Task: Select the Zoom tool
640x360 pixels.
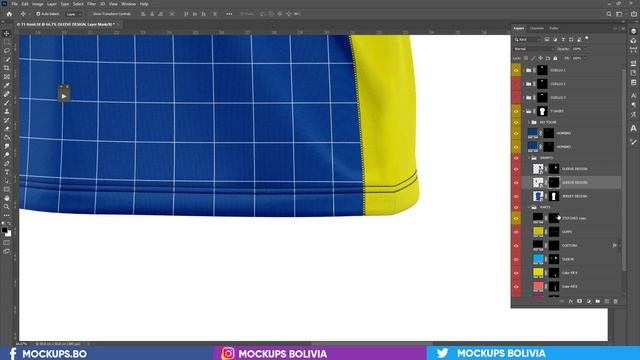Action: click(7, 207)
